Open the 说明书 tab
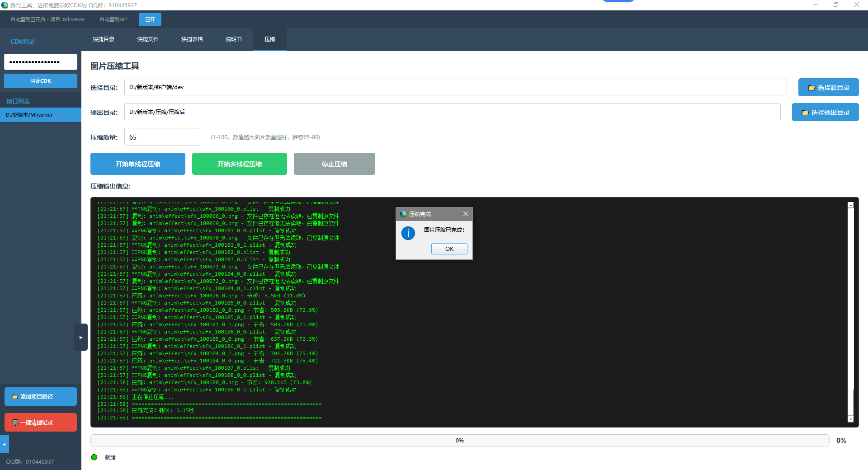868x470 pixels. pyautogui.click(x=233, y=39)
